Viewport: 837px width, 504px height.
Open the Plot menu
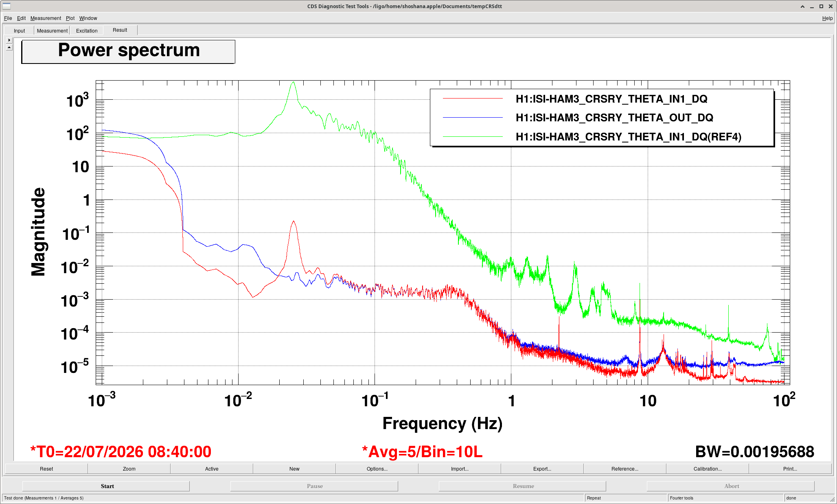click(70, 18)
